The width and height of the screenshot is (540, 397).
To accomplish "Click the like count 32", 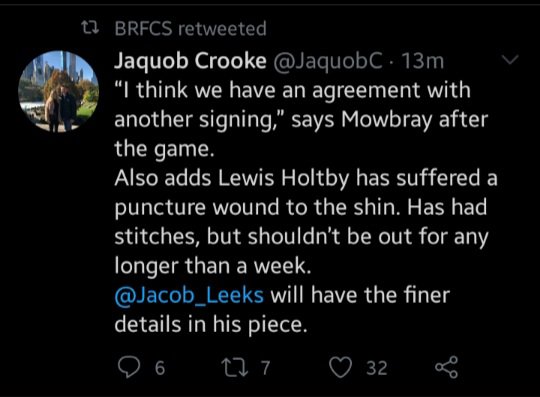I will 377,368.
